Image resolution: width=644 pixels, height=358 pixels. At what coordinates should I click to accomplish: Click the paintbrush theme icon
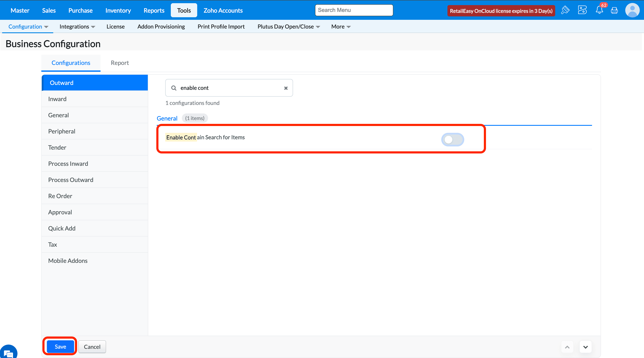[x=565, y=10]
